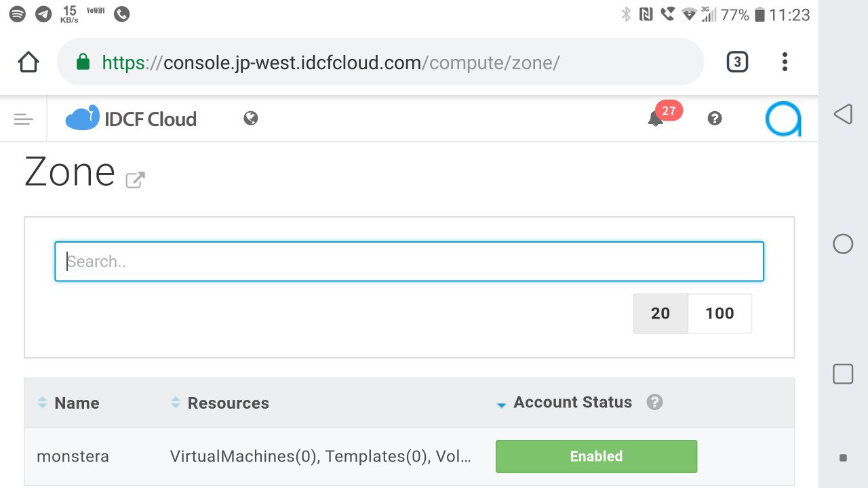Open the monstera zone row
This screenshot has height=488, width=868.
[73, 456]
